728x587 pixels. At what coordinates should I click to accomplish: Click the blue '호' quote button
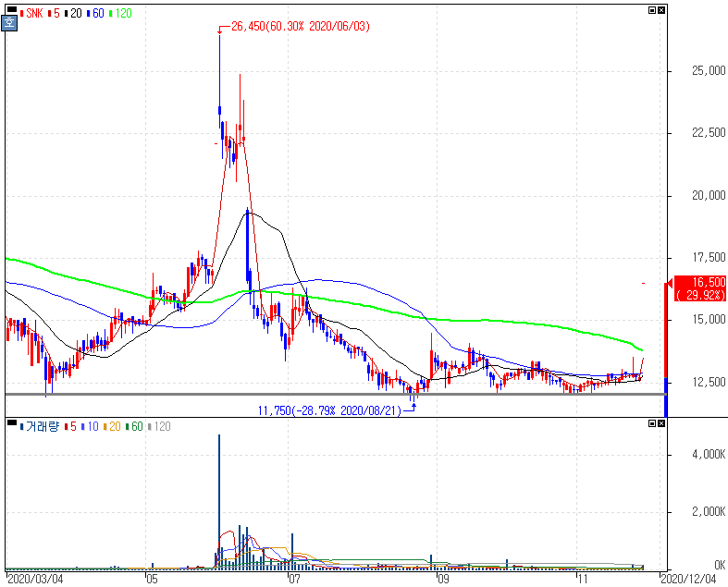coord(9,23)
